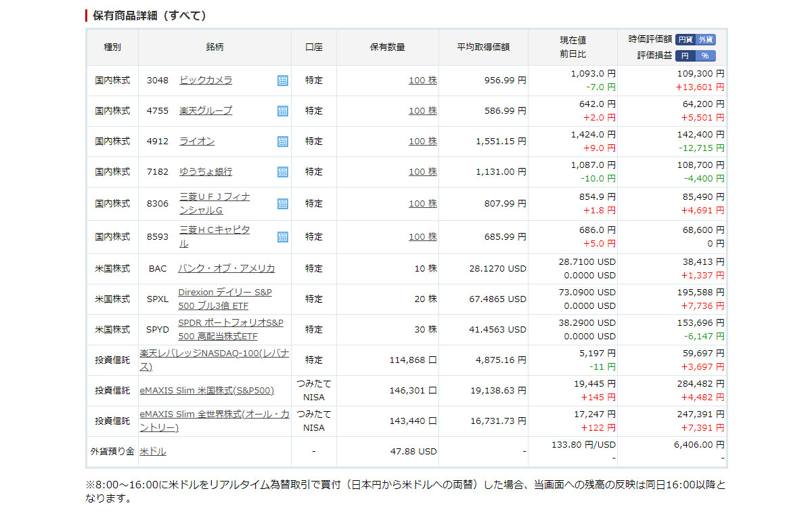Open バンク・オブ・アメリカ stock link
The image size is (812, 512).
(226, 268)
